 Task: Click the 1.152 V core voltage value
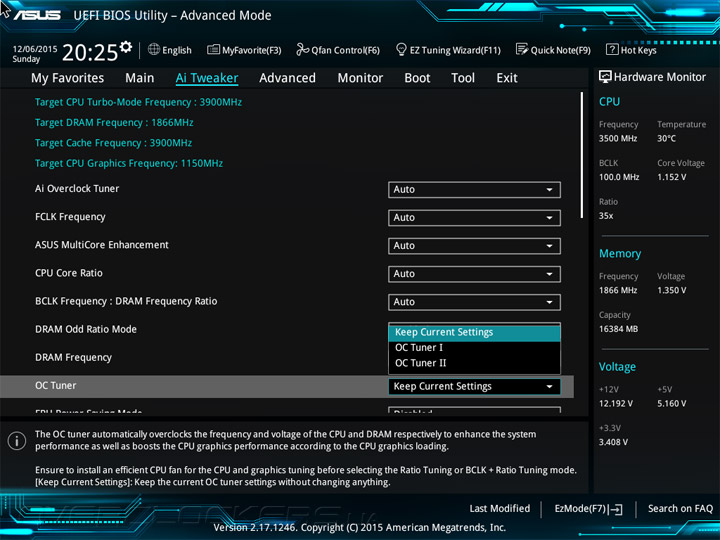(672, 177)
